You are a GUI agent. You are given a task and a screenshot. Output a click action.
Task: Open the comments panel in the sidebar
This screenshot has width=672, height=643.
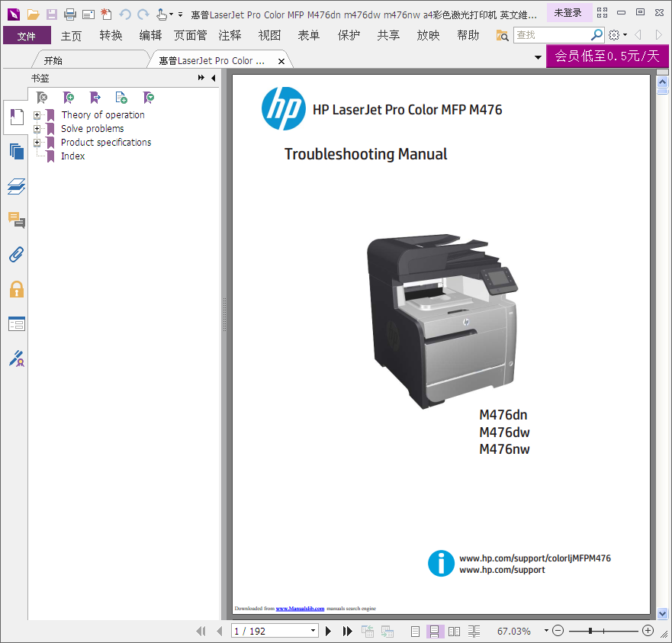(16, 220)
